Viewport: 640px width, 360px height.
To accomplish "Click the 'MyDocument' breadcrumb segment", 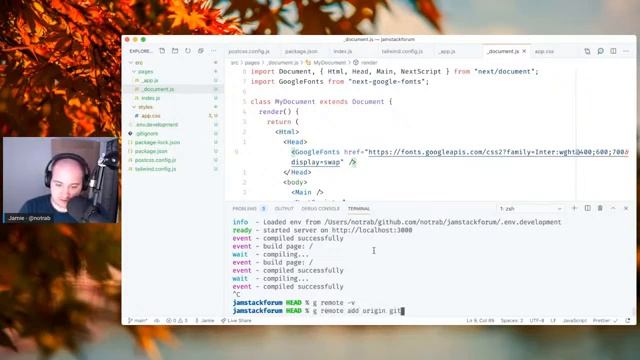I will 329,63.
